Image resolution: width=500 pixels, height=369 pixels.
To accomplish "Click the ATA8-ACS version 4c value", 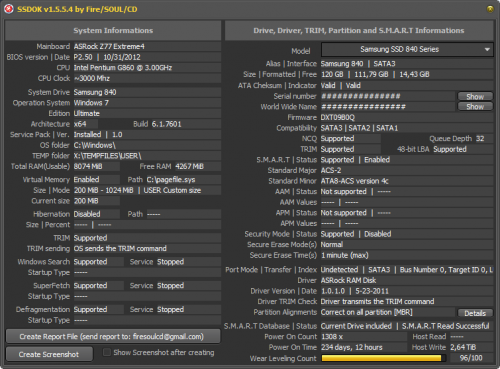I will tap(354, 181).
